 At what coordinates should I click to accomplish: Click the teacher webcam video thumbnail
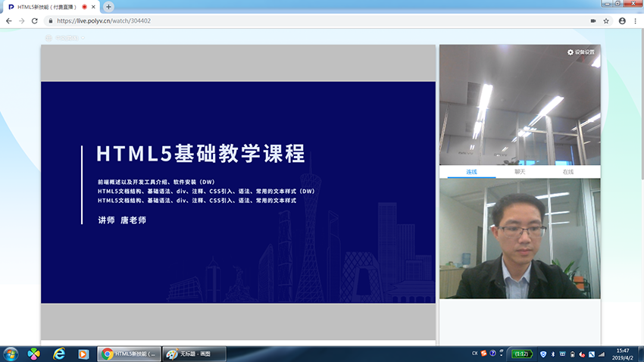point(519,239)
